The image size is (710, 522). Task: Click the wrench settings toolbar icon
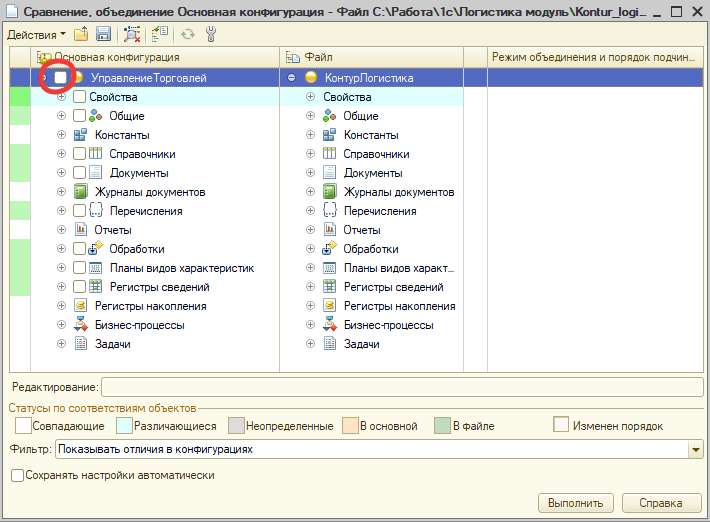[210, 34]
